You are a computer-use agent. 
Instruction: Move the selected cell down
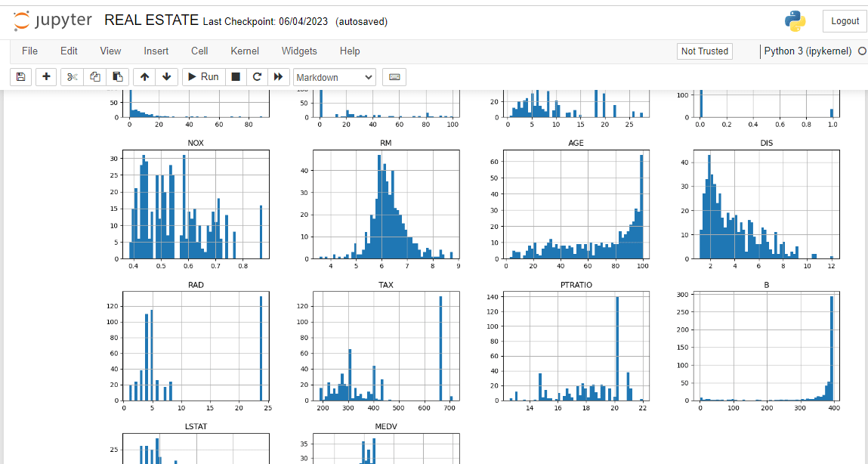(x=166, y=77)
